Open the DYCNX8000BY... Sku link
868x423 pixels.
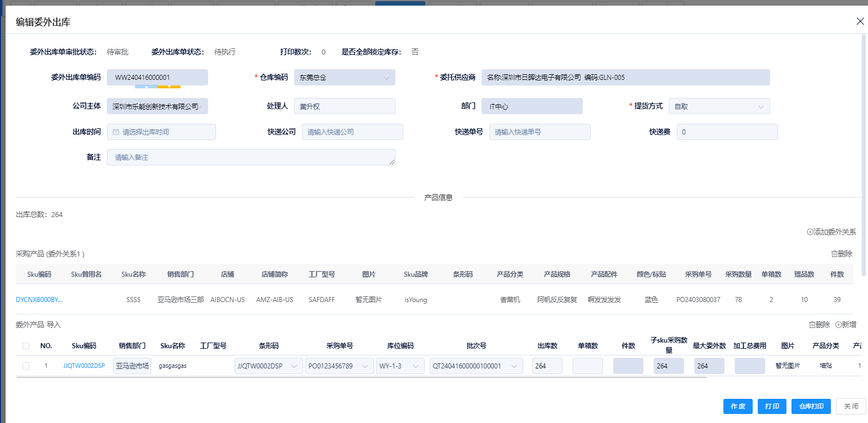click(39, 300)
